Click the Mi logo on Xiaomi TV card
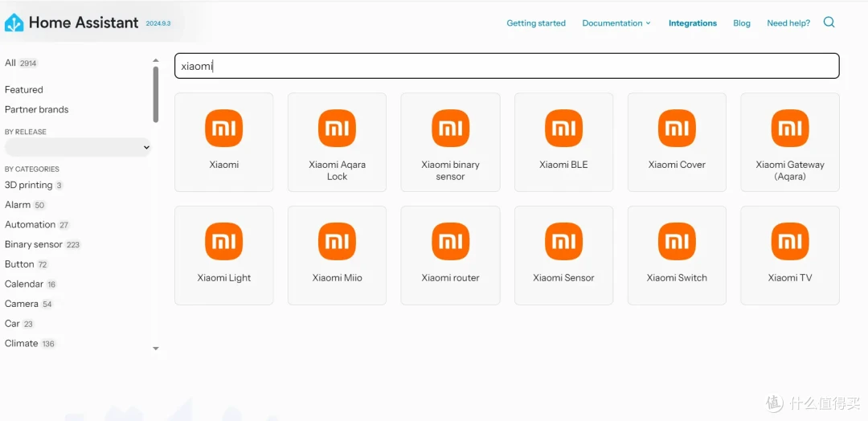Screen dimensions: 868x421 [790, 241]
